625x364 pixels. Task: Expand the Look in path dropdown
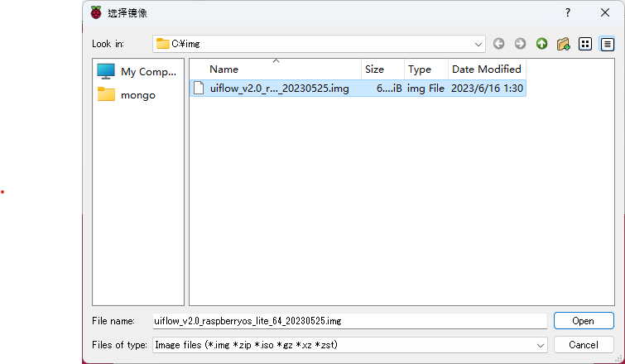pyautogui.click(x=478, y=44)
